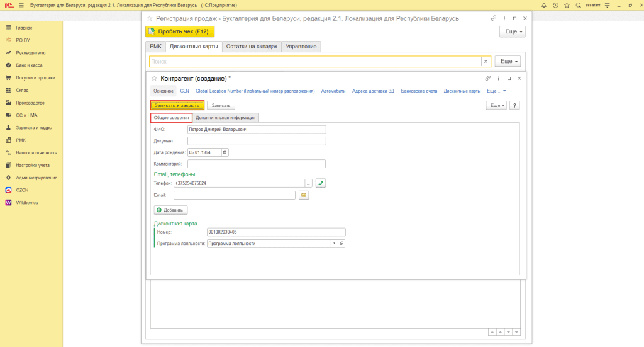The height and width of the screenshot is (347, 644).
Task: Open favorites star in top bar
Action: [567, 5]
